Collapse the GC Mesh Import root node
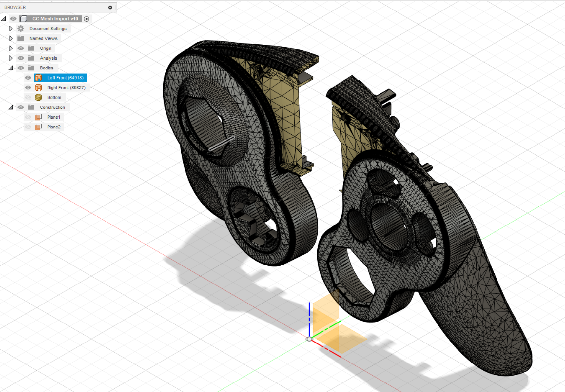Viewport: 565px width, 392px height. pyautogui.click(x=4, y=19)
